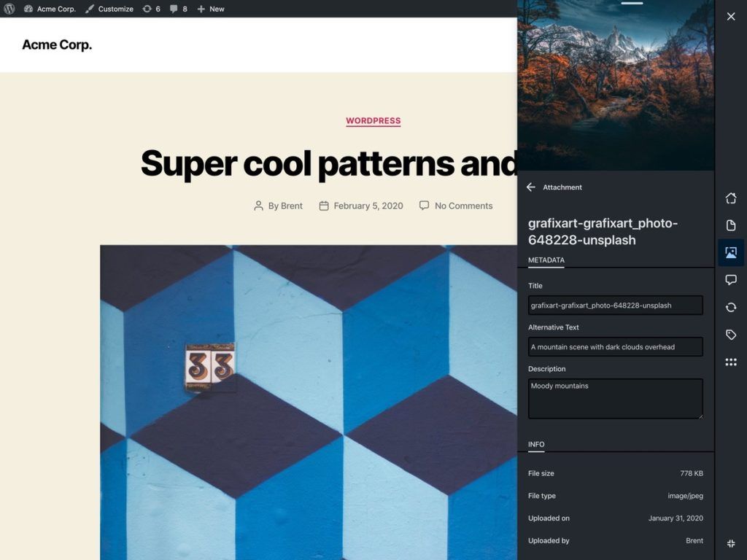Open the No Comments link
Image resolution: width=747 pixels, height=560 pixels.
pyautogui.click(x=463, y=206)
